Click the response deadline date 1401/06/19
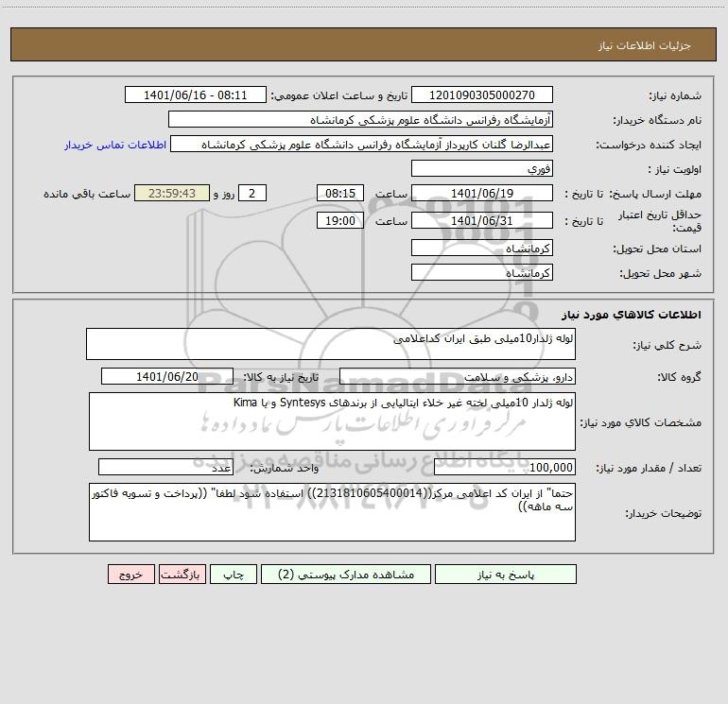This screenshot has height=704, width=728. coord(482,193)
